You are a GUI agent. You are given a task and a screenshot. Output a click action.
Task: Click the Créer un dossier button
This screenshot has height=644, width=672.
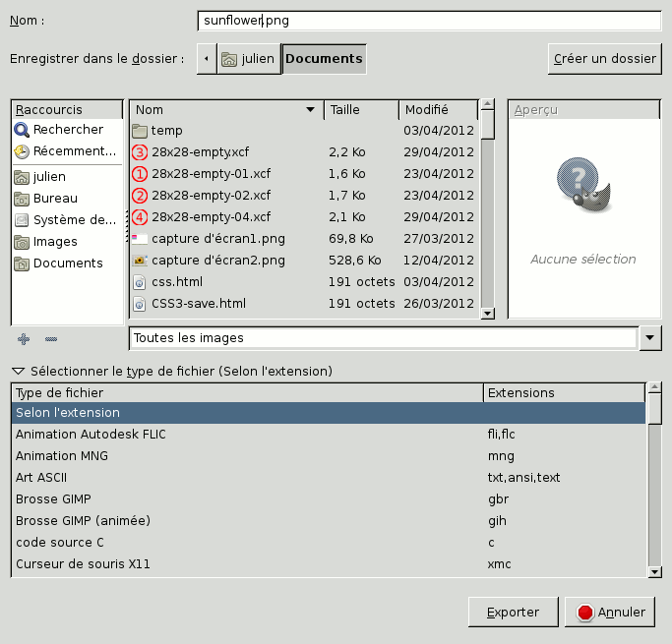604,59
